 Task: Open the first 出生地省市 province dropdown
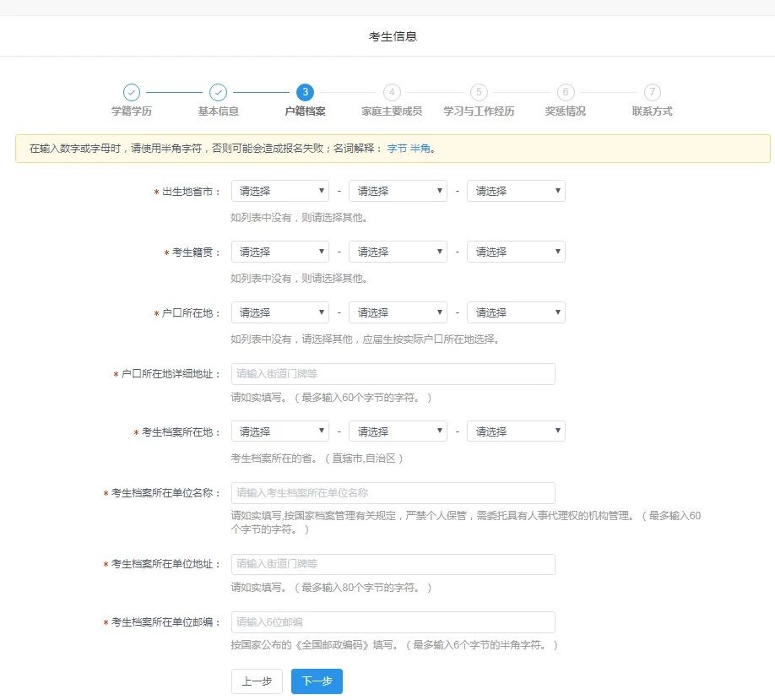[279, 190]
